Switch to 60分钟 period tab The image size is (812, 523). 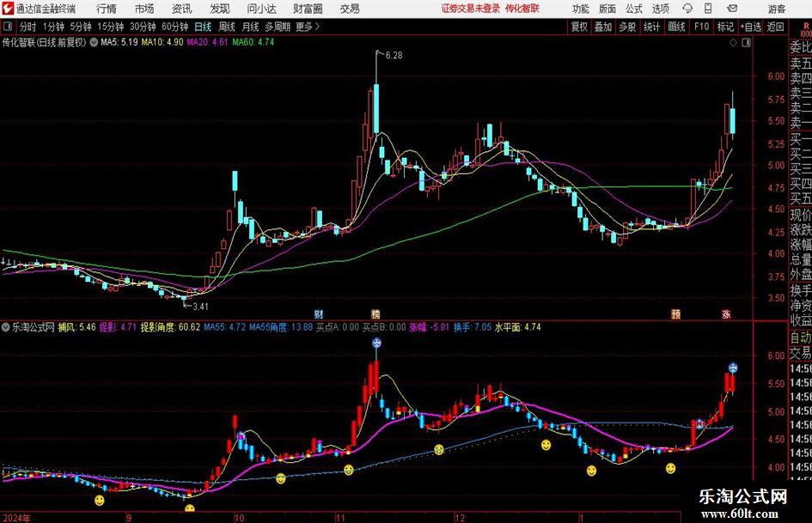click(175, 27)
